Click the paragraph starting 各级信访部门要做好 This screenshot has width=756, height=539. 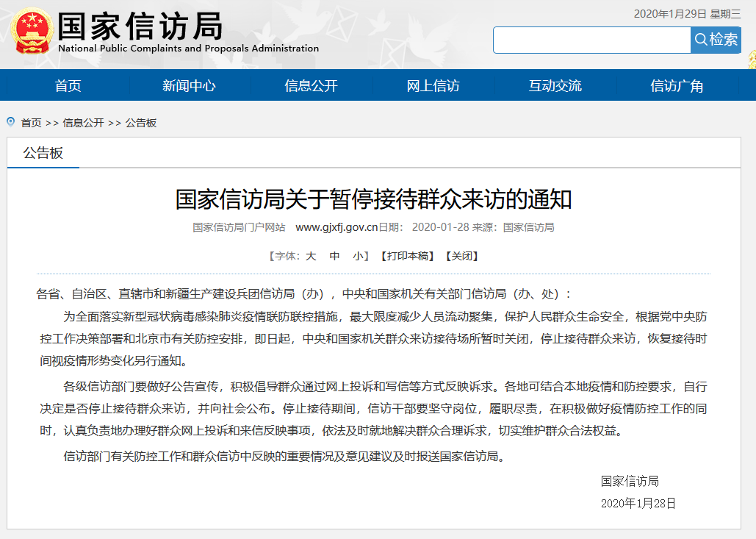pyautogui.click(x=373, y=409)
